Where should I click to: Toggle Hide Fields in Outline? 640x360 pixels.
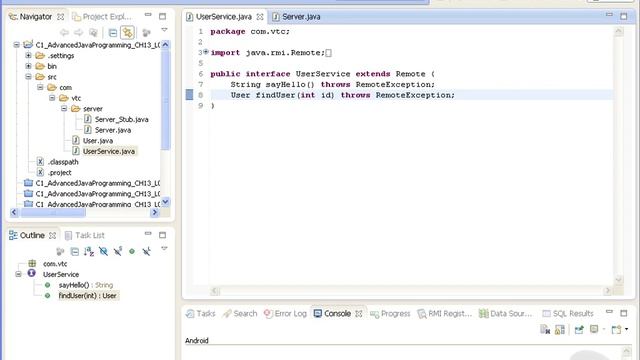[103, 251]
